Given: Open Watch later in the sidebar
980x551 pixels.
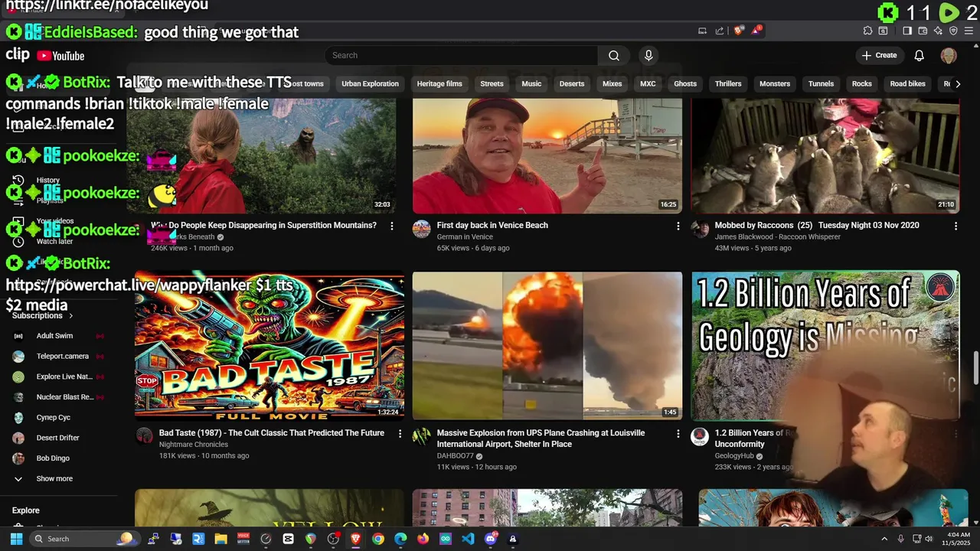Looking at the screenshot, I should 54,241.
